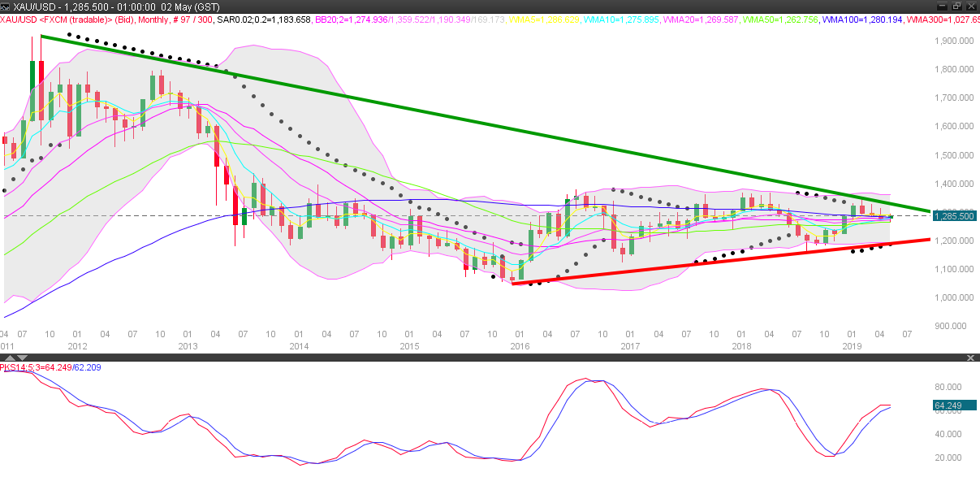Restore down the chart window

[957, 6]
